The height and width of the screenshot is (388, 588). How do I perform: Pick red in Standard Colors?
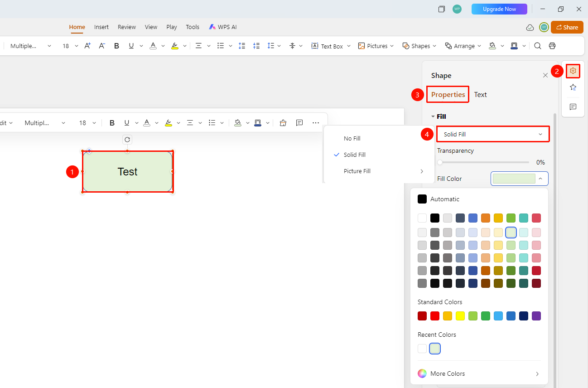click(x=435, y=316)
